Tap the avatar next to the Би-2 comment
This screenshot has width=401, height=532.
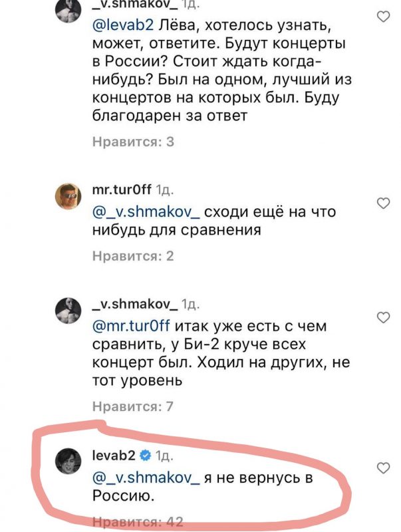[67, 309]
